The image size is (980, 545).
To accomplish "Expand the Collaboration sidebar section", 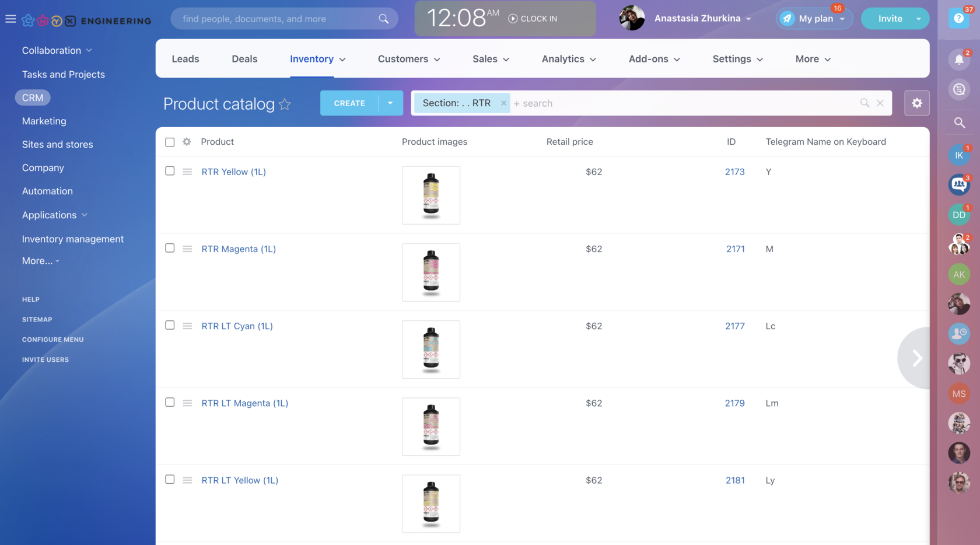I will pyautogui.click(x=57, y=50).
